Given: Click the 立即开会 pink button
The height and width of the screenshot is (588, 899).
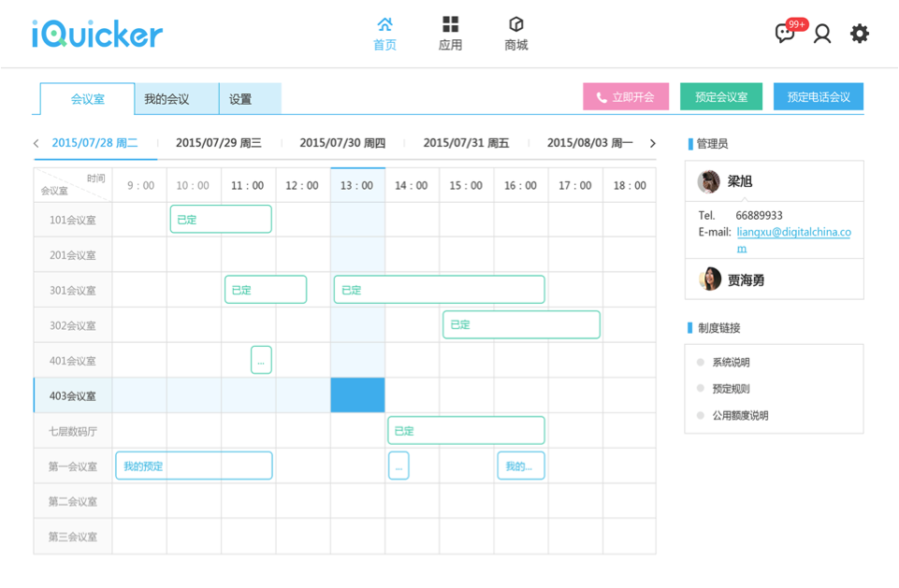Looking at the screenshot, I should coord(625,97).
